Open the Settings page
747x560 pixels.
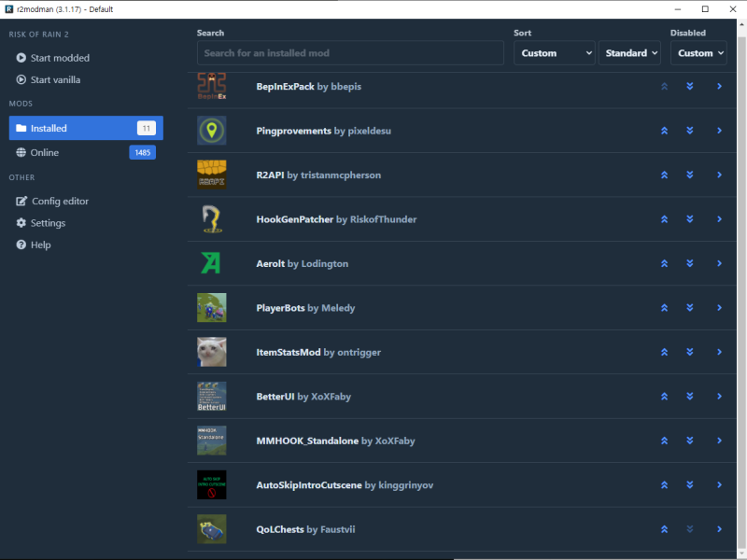point(41,223)
